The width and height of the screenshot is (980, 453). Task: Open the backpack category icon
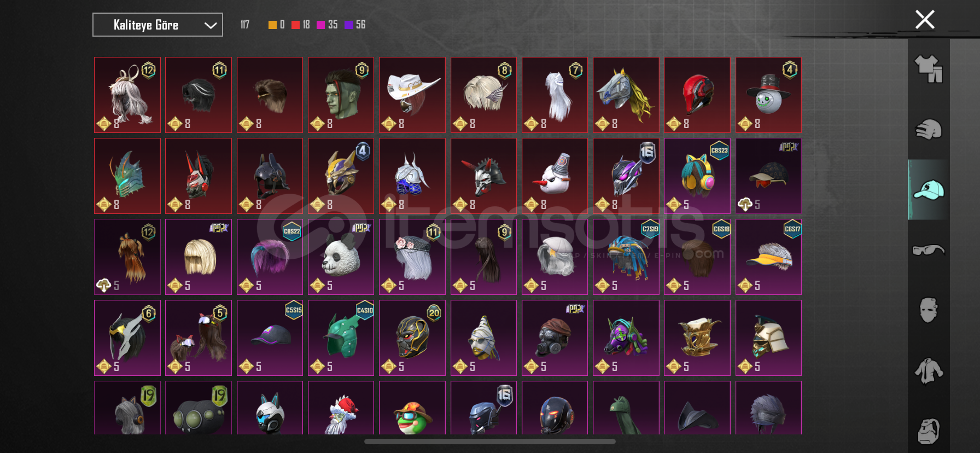pos(929,431)
